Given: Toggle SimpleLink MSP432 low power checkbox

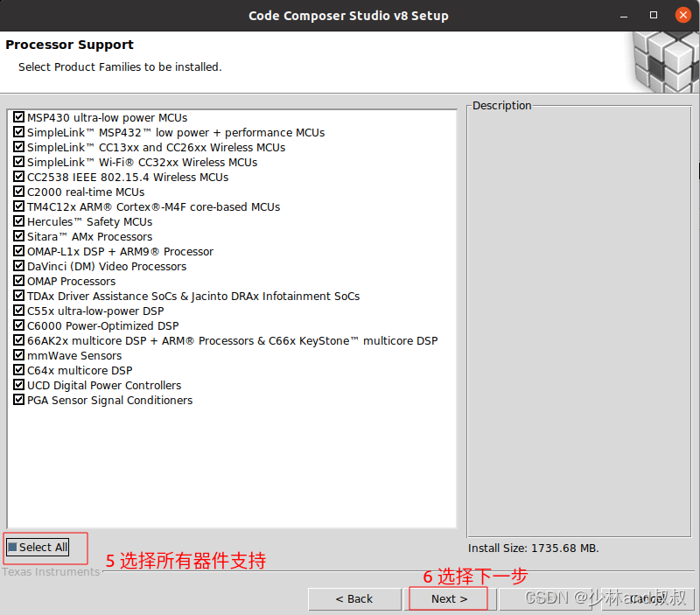Looking at the screenshot, I should [x=18, y=131].
